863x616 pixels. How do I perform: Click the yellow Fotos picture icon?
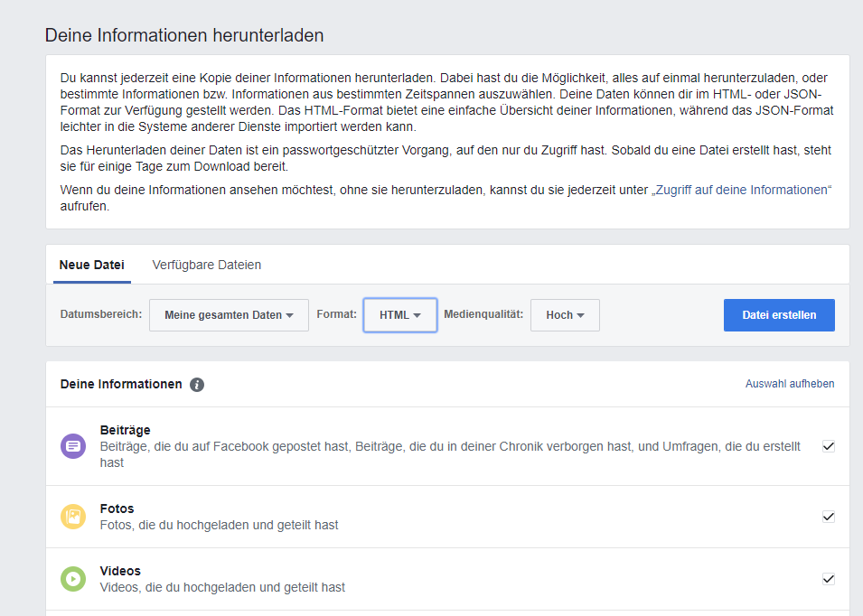pyautogui.click(x=73, y=517)
